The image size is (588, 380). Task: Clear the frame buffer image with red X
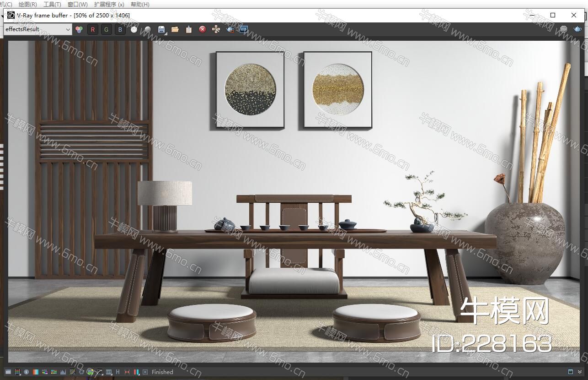tap(202, 29)
